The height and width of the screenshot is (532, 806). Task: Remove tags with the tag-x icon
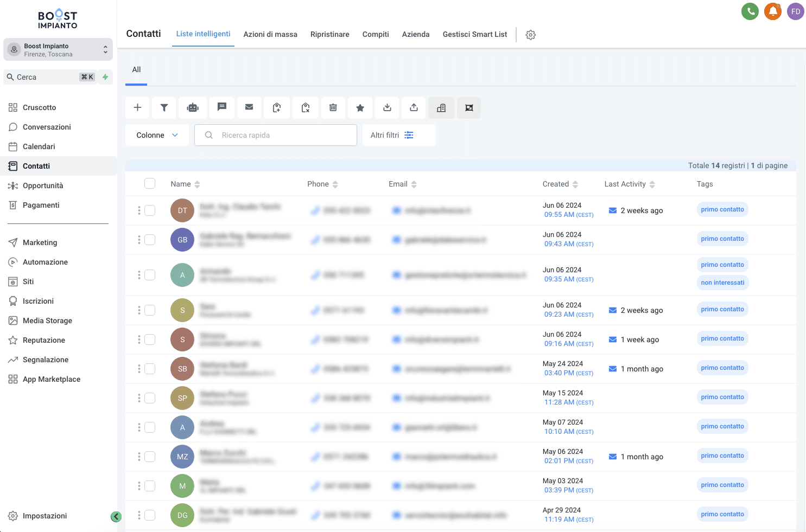point(306,108)
